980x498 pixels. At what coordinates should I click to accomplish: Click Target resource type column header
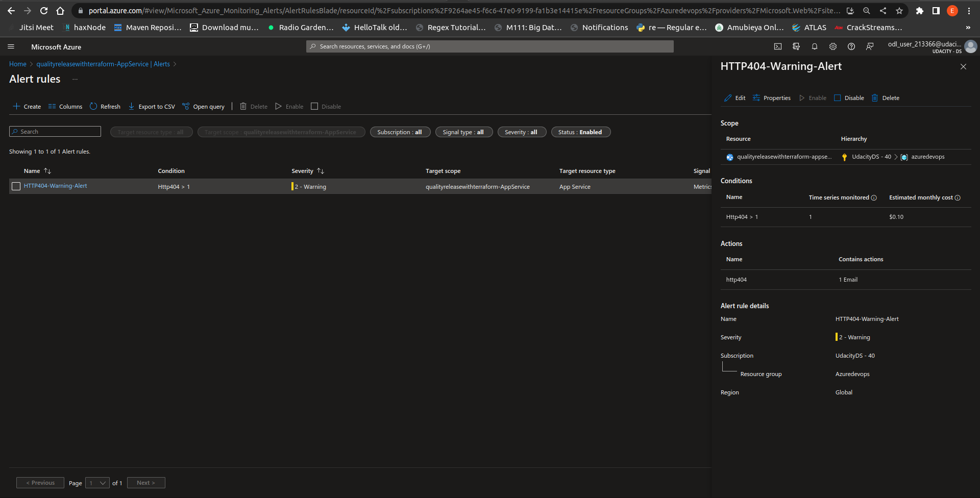point(587,171)
